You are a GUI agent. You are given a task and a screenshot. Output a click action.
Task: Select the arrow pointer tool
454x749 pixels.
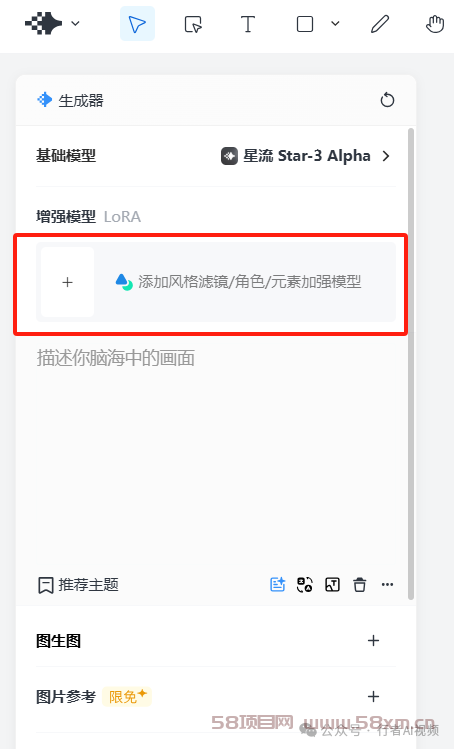pos(137,24)
